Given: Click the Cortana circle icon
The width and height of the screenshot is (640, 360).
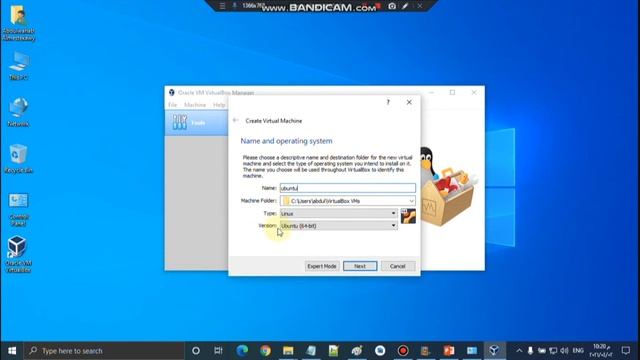Looking at the screenshot, I should click(196, 351).
